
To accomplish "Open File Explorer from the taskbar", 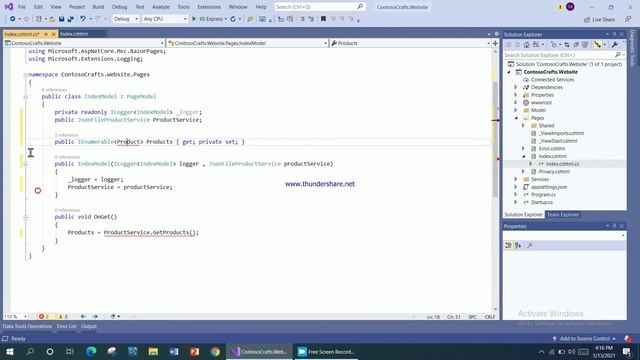I will (153, 351).
